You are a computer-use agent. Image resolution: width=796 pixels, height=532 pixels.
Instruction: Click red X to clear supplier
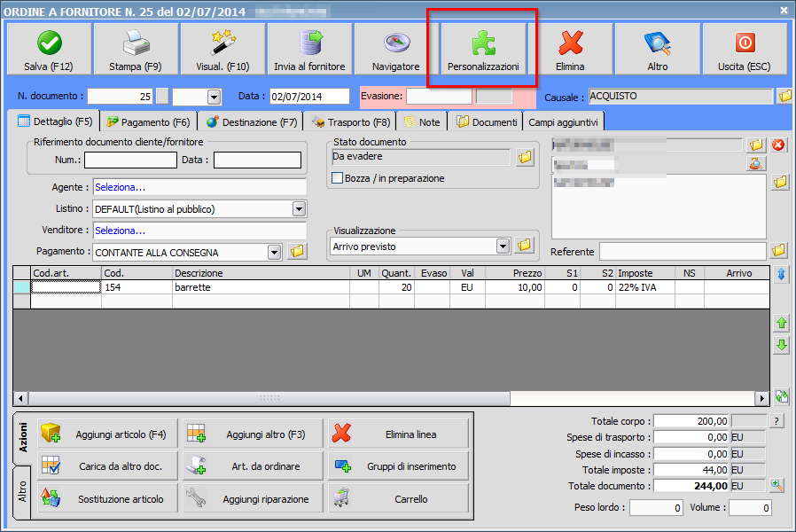(778, 145)
